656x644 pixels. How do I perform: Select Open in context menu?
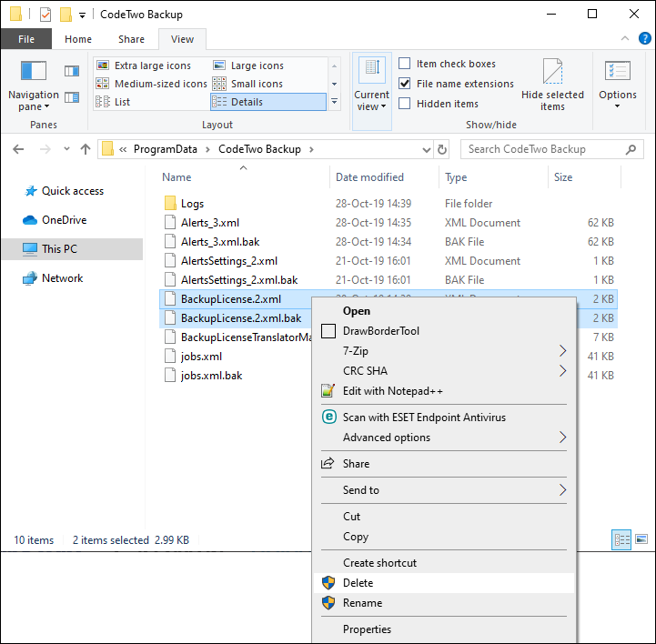tap(444, 311)
